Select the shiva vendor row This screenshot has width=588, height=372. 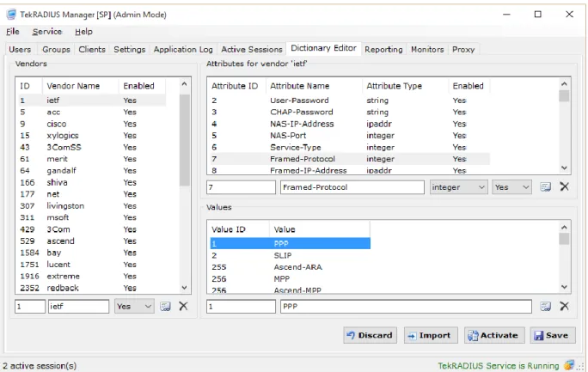(92, 182)
